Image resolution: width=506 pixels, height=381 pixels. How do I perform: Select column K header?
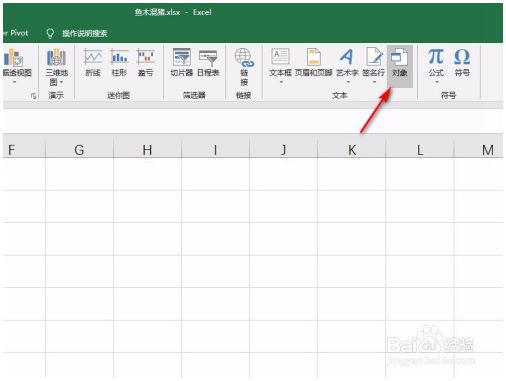coord(352,149)
